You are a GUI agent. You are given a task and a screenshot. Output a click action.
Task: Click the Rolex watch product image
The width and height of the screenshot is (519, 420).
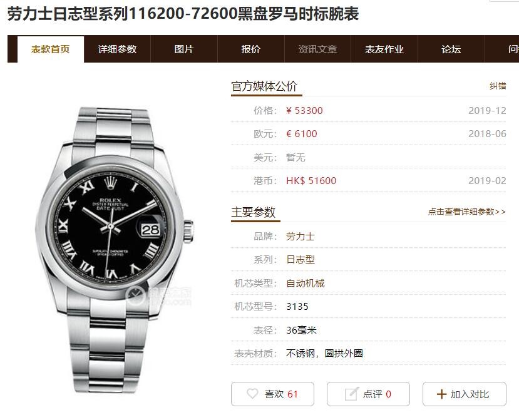tap(115, 250)
